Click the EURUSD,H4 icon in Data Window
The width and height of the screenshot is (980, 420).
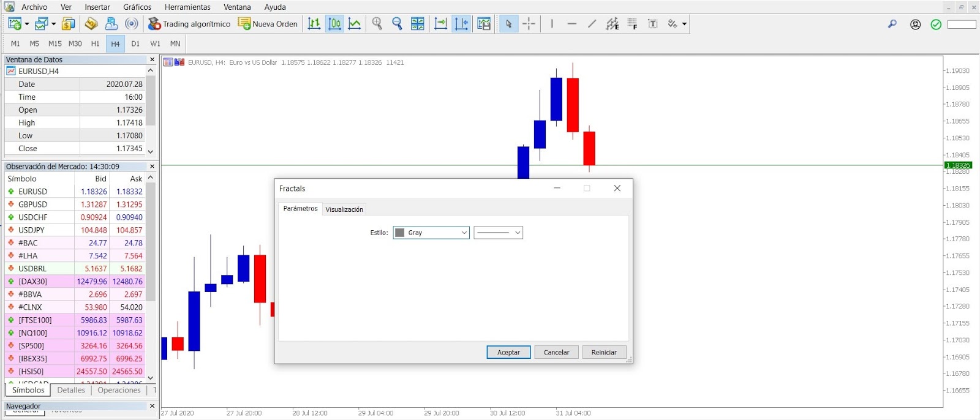11,71
